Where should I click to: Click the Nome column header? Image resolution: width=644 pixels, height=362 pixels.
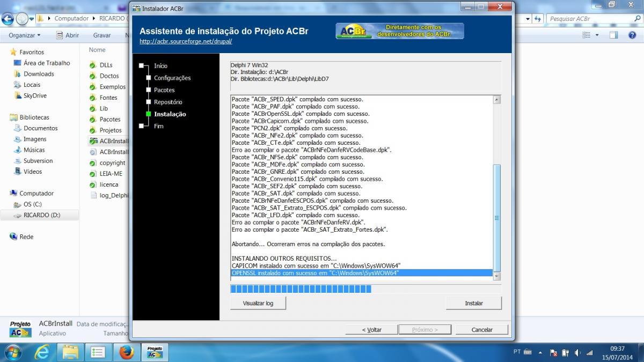[x=97, y=49]
